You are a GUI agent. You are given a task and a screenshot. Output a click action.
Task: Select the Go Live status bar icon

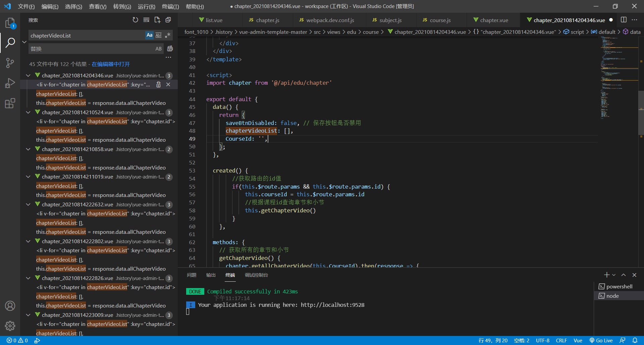pos(601,340)
